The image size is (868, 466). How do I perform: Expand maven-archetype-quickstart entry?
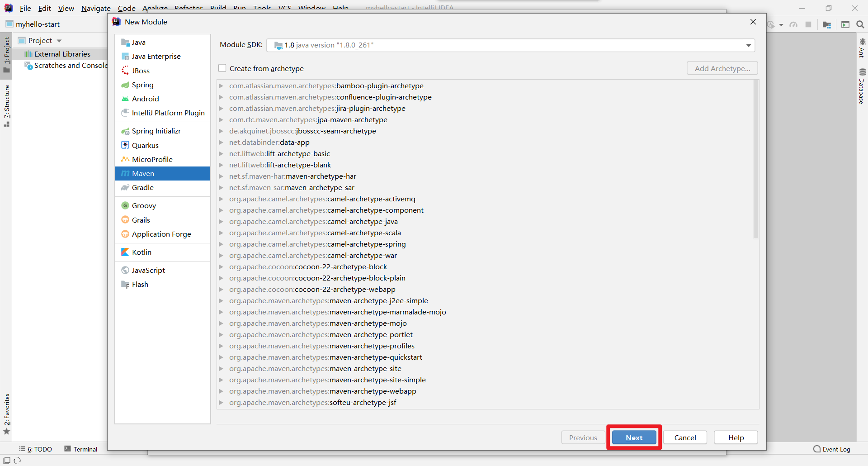[221, 357]
